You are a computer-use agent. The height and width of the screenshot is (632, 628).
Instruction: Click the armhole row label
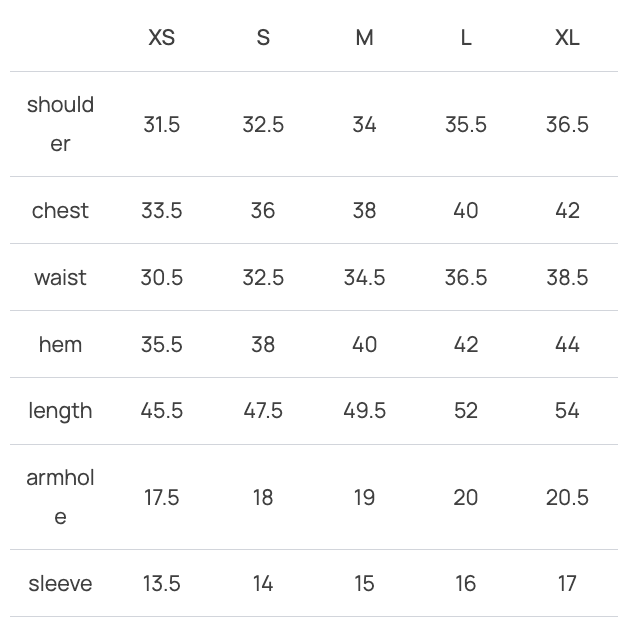pyautogui.click(x=60, y=497)
